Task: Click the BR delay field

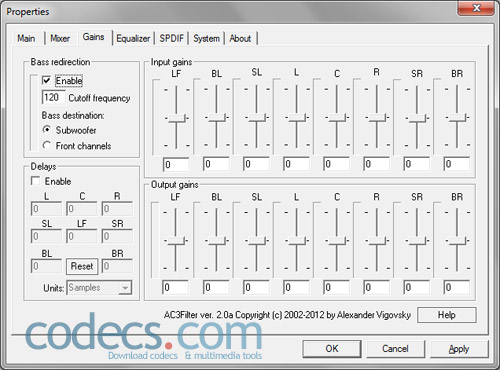Action: [x=117, y=266]
